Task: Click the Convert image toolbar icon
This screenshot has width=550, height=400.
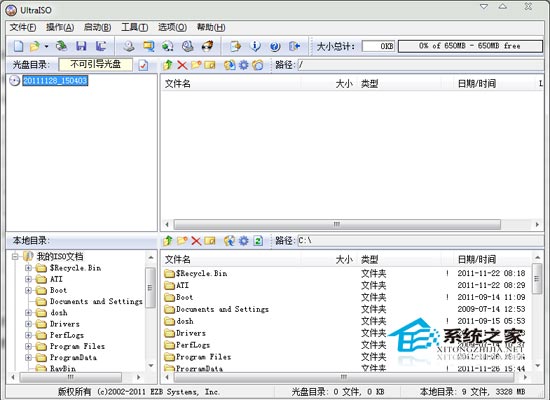Action: [x=168, y=46]
